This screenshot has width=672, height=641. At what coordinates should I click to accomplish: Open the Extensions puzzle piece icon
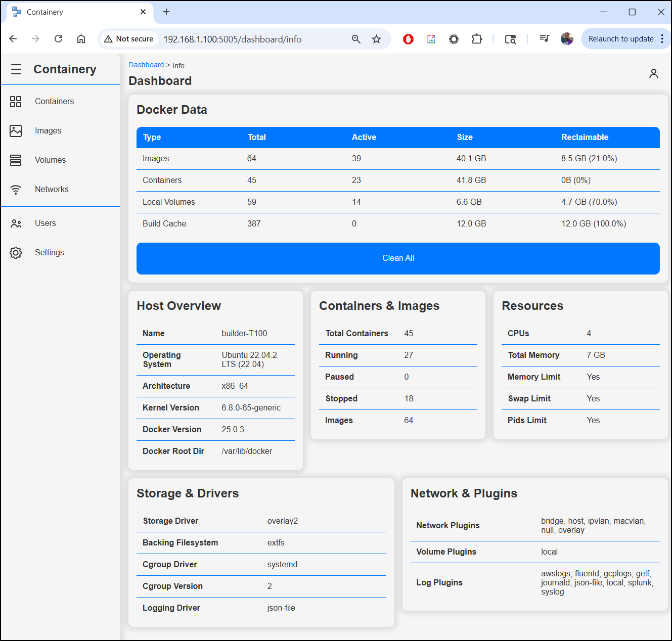(x=477, y=39)
